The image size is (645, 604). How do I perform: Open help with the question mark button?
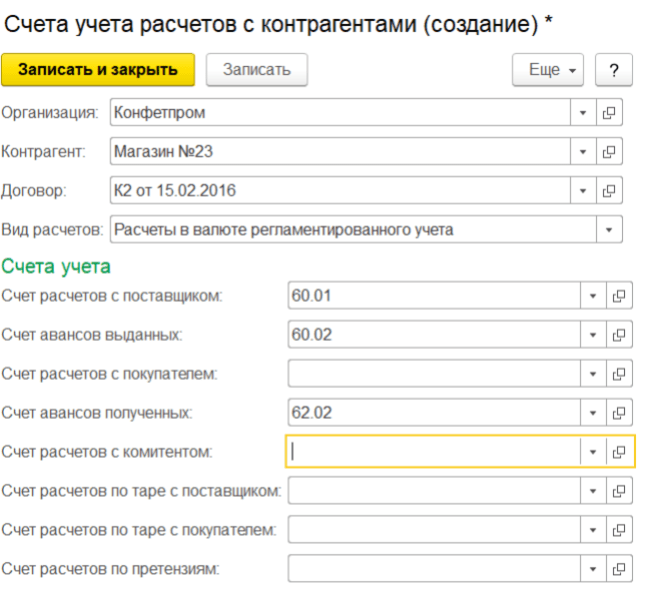(x=613, y=70)
